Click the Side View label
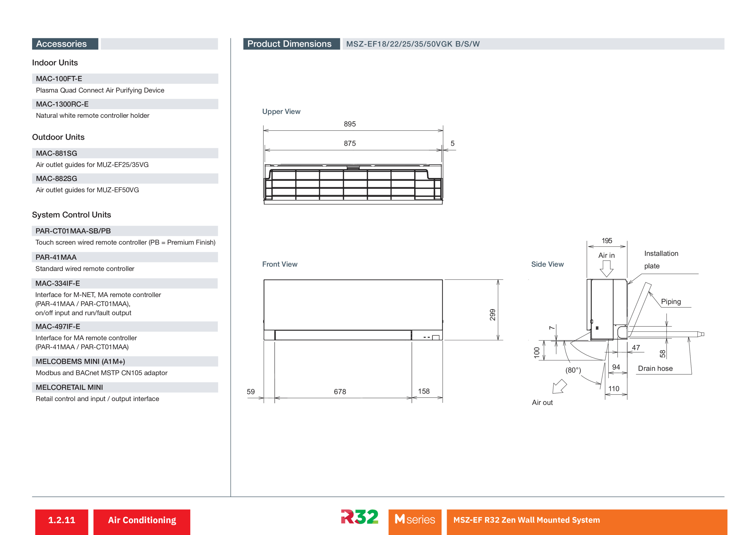Viewport: 756px width, 535px height. point(547,264)
